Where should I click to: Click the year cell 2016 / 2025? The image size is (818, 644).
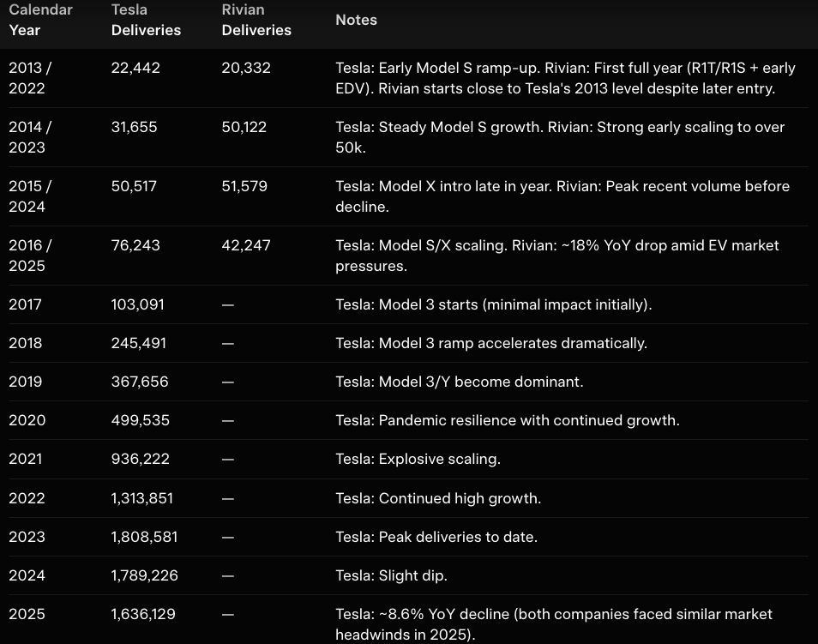coord(30,256)
